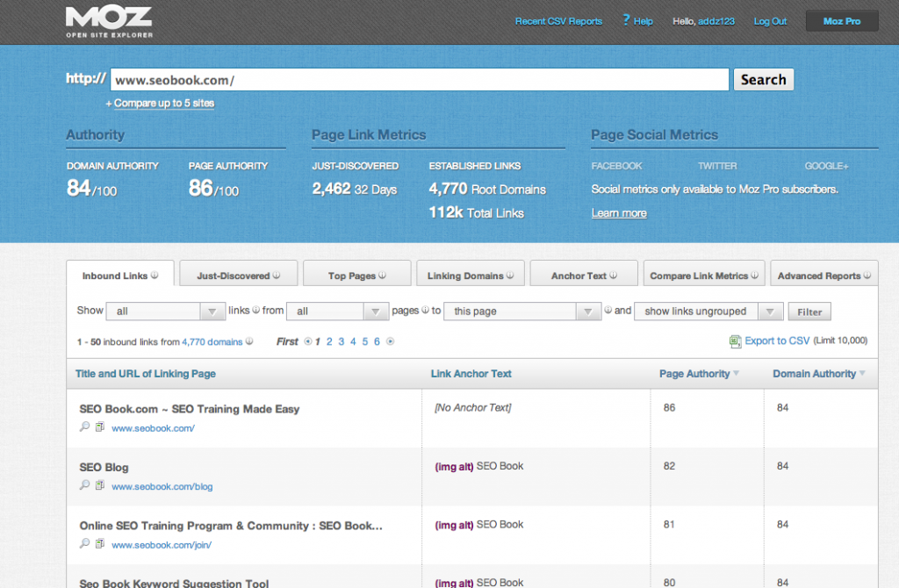Click info icon beside 4,770 domains count

point(249,341)
